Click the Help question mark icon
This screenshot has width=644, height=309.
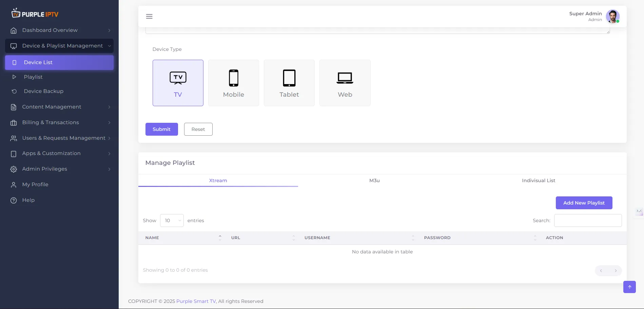coord(14,200)
